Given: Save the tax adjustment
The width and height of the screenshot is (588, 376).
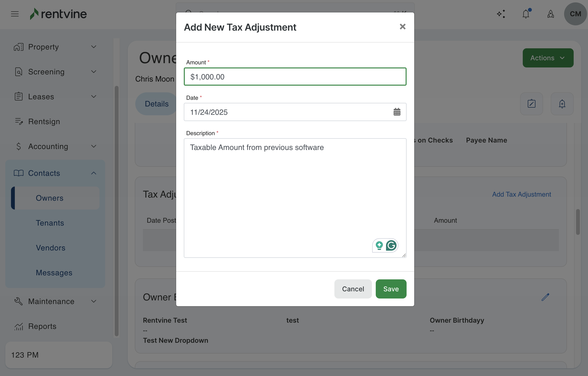Looking at the screenshot, I should click(x=391, y=289).
